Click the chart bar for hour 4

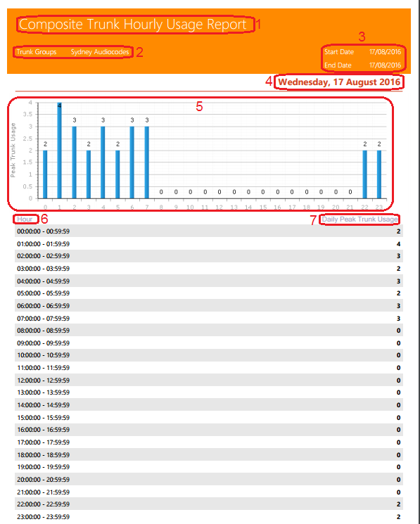[103, 162]
